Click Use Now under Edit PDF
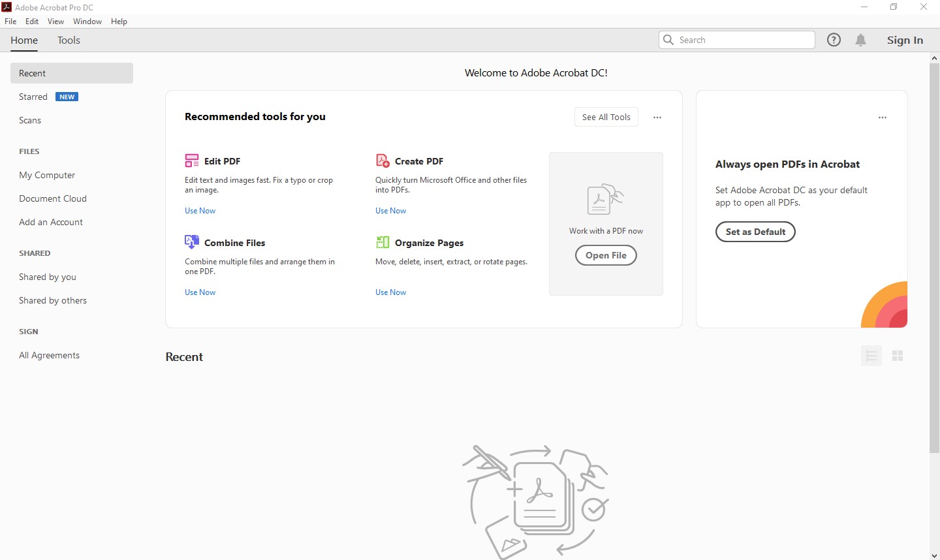This screenshot has width=940, height=560. click(200, 211)
